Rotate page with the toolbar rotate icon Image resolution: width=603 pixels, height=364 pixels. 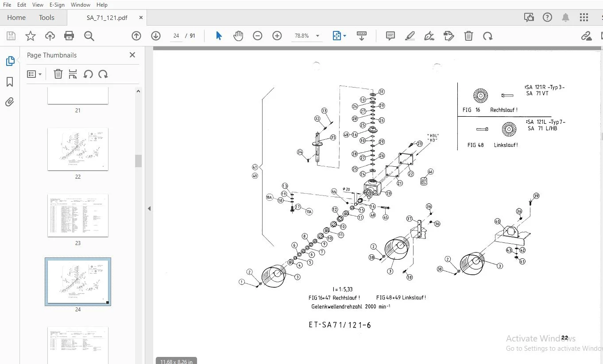(x=488, y=36)
